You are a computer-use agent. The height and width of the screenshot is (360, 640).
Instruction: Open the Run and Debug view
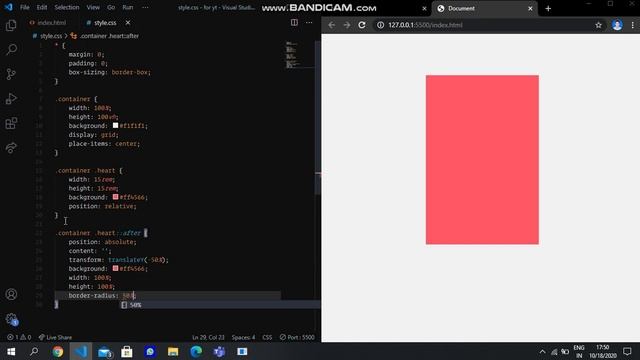tap(11, 99)
